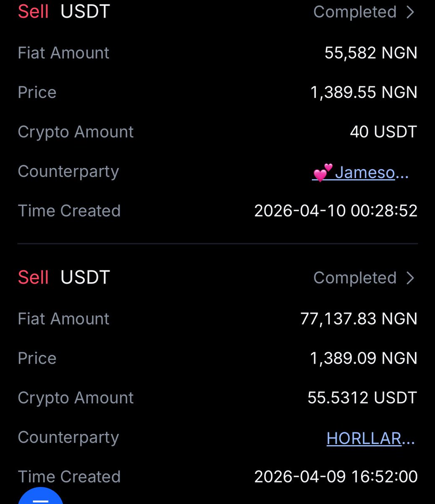The image size is (435, 504).
Task: Click the Completed status of the 55.5312 USDT order
Action: (355, 278)
